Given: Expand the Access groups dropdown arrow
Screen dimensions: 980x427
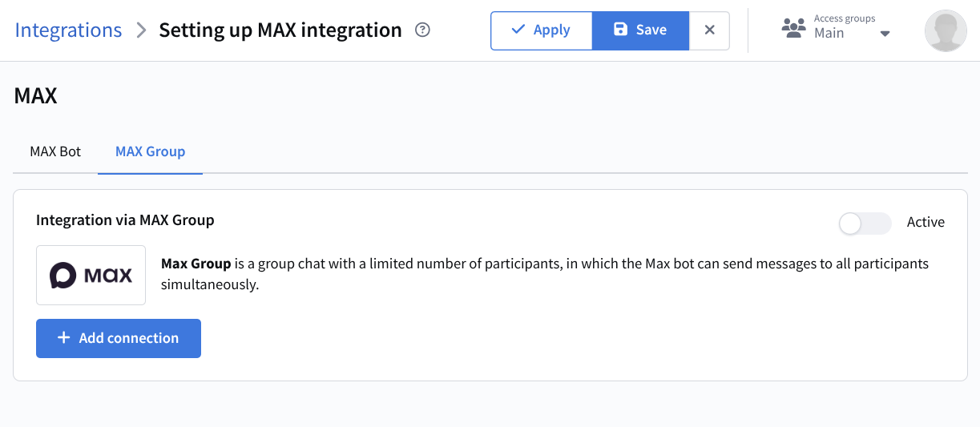Looking at the screenshot, I should click(x=885, y=34).
